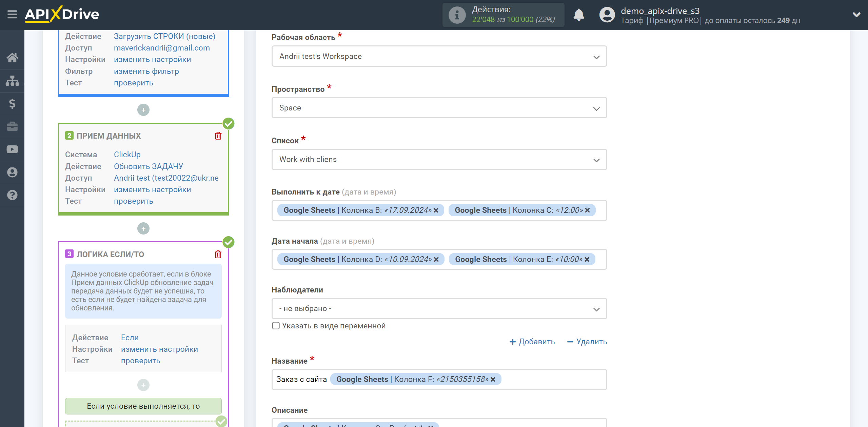This screenshot has height=427, width=868.
Task: Click Загрузить СТРОКИ (новые) link
Action: pyautogui.click(x=164, y=36)
